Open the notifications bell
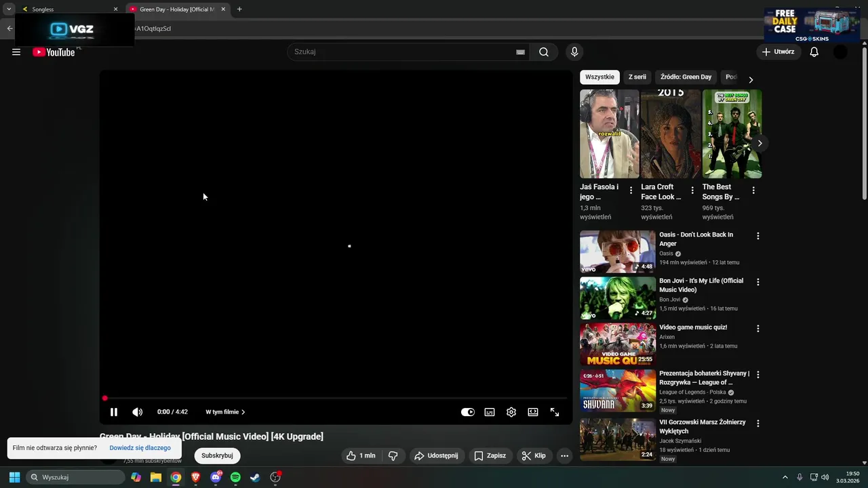The height and width of the screenshot is (488, 868). (x=814, y=52)
